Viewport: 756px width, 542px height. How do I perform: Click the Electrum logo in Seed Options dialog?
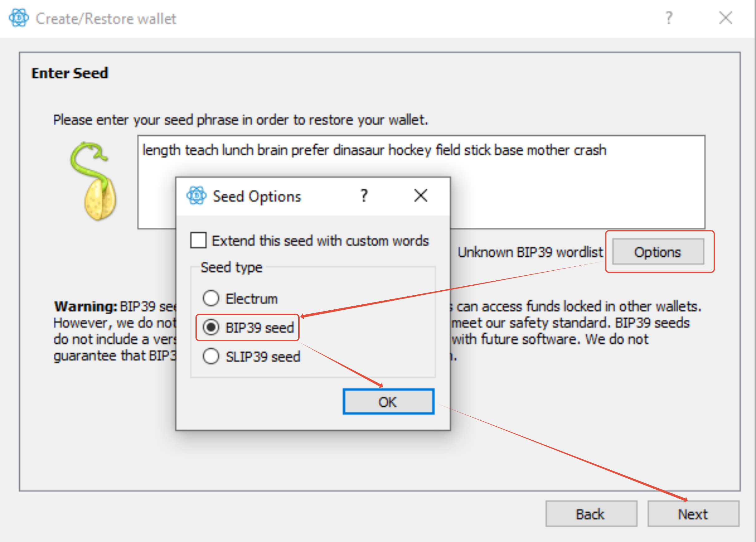[x=196, y=196]
